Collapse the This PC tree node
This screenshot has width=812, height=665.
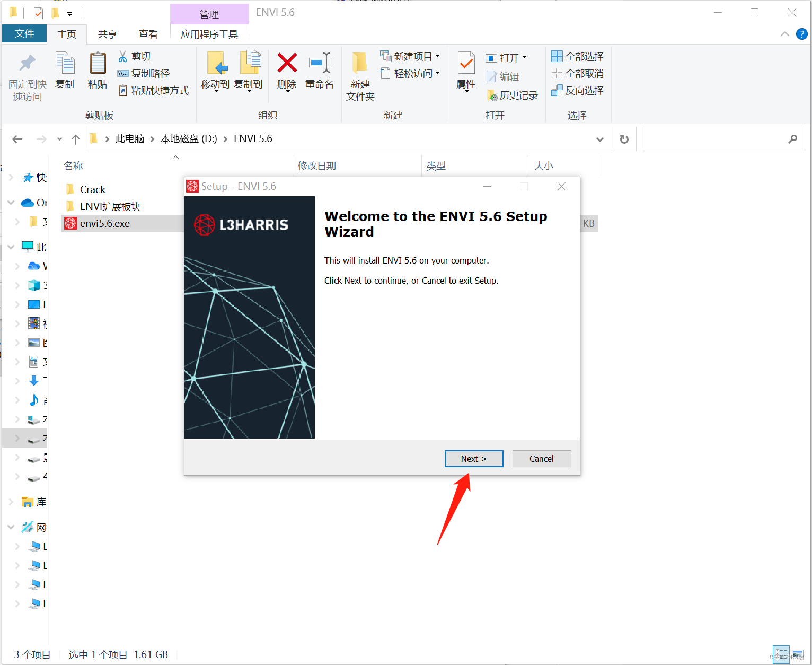click(x=11, y=247)
